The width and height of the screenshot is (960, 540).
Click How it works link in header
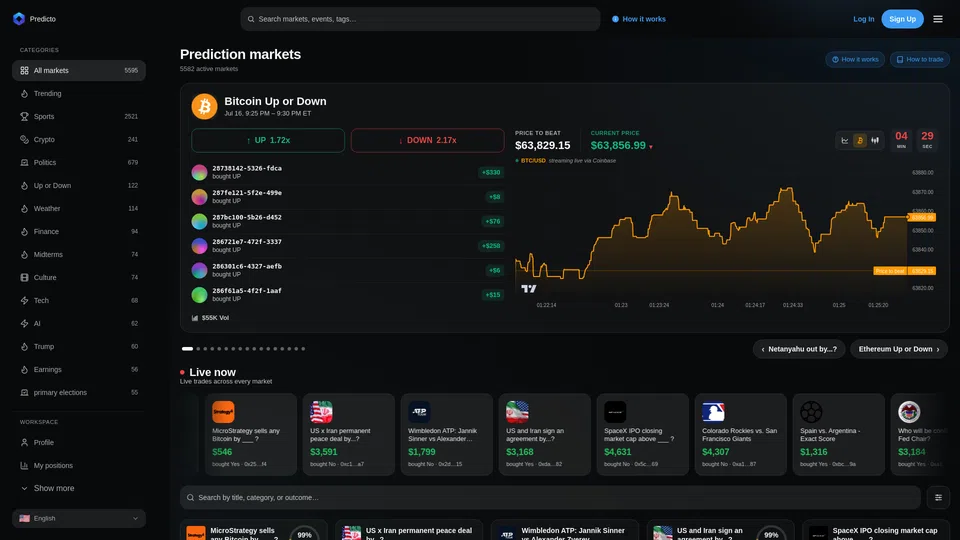point(639,19)
